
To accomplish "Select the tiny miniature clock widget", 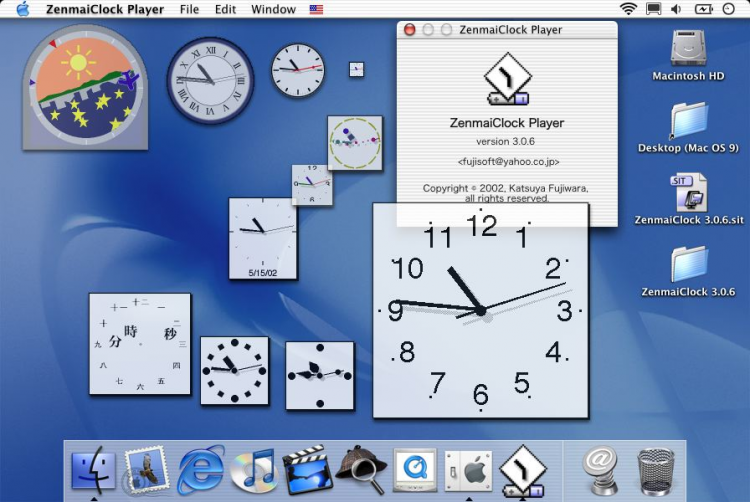I will click(x=356, y=70).
